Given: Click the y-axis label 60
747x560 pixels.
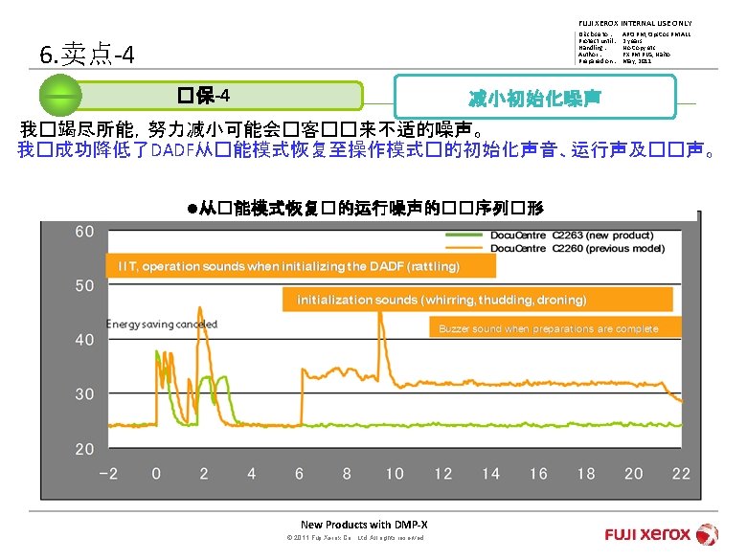Looking at the screenshot, I should coord(84,232).
